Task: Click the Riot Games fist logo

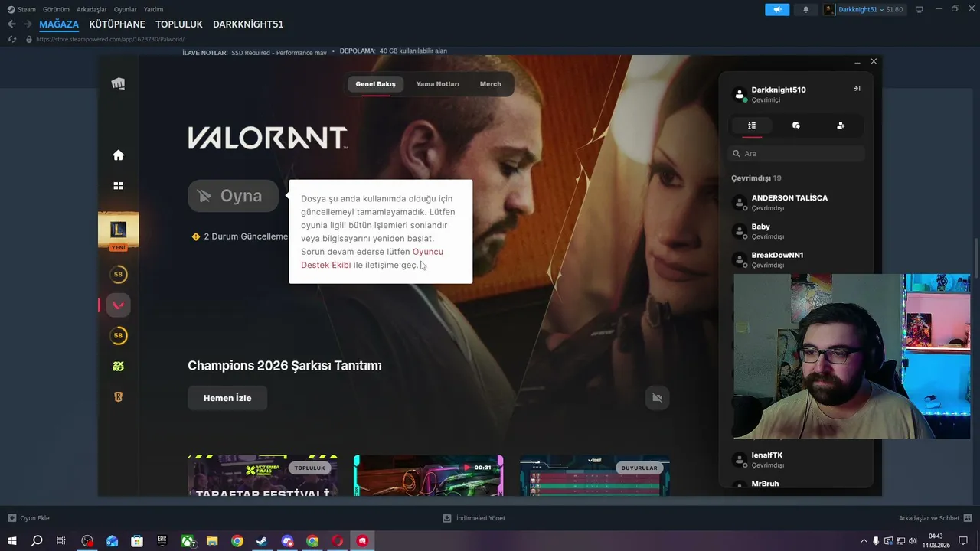Action: [118, 83]
